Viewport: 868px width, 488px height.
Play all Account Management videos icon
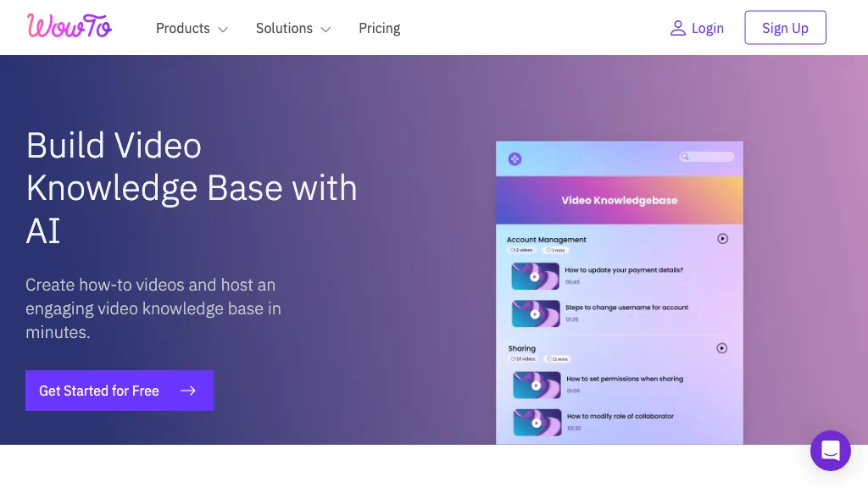722,239
